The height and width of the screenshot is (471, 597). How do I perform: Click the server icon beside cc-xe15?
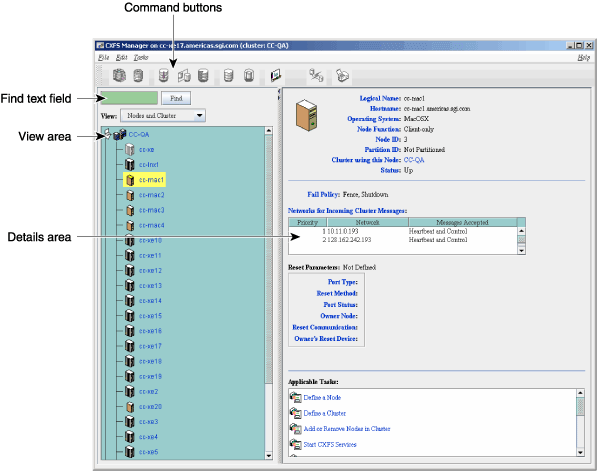pyautogui.click(x=130, y=316)
